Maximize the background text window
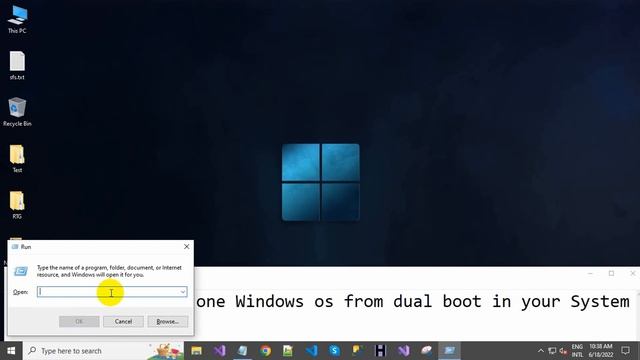Screen dimensions: 640x360 tap(611, 273)
